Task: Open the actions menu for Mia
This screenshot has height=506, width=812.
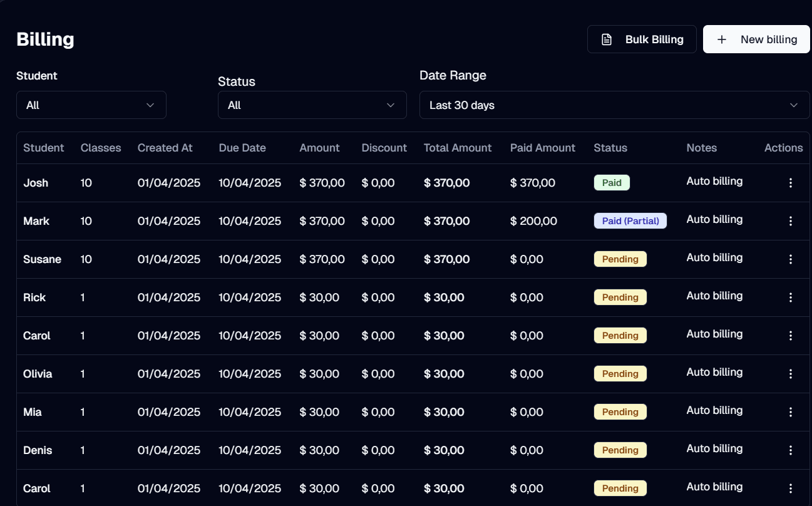Action: click(x=790, y=412)
